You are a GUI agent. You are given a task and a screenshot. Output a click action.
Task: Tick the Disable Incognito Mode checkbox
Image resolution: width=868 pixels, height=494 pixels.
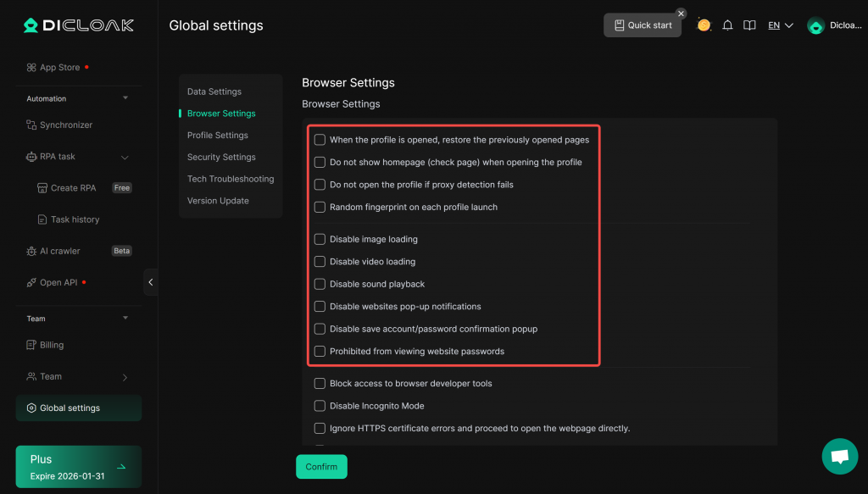coord(320,407)
